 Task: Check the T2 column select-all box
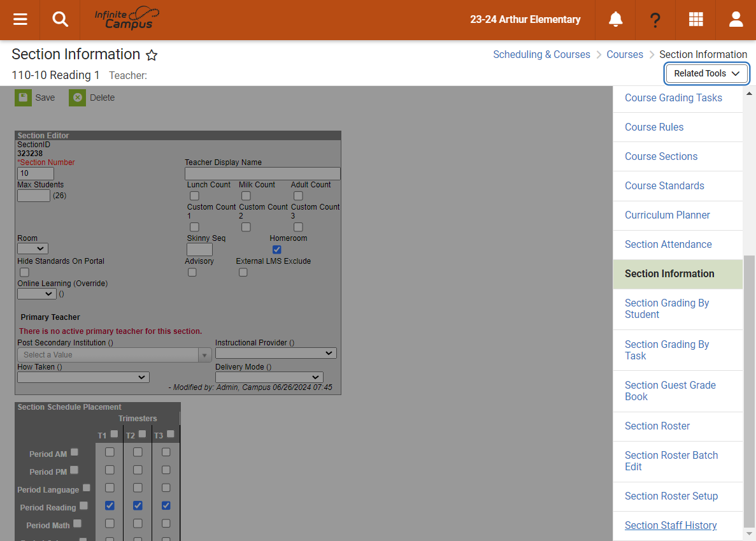tap(142, 434)
